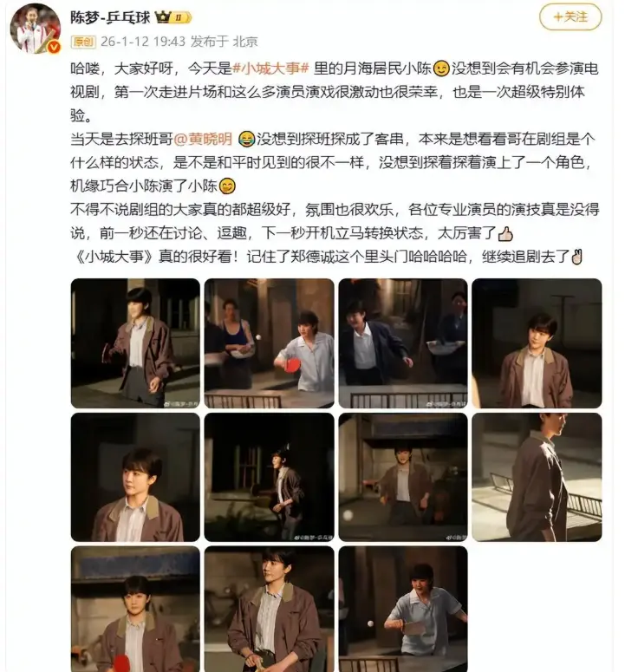The width and height of the screenshot is (625, 672).
Task: Open last photo with blue shirt hitting ball
Action: [403, 609]
